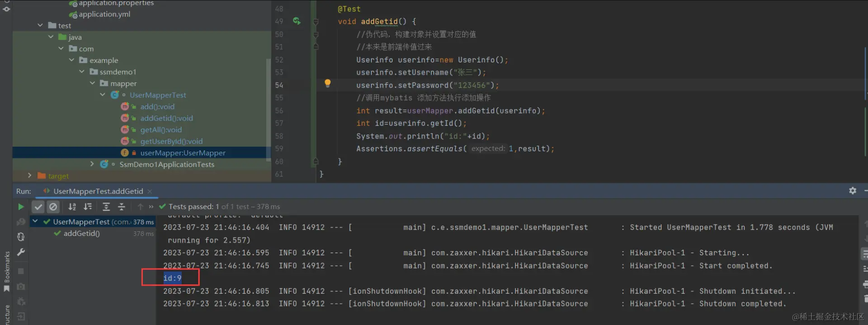Collapse the com package
This screenshot has height=325, width=868.
coord(61,48)
